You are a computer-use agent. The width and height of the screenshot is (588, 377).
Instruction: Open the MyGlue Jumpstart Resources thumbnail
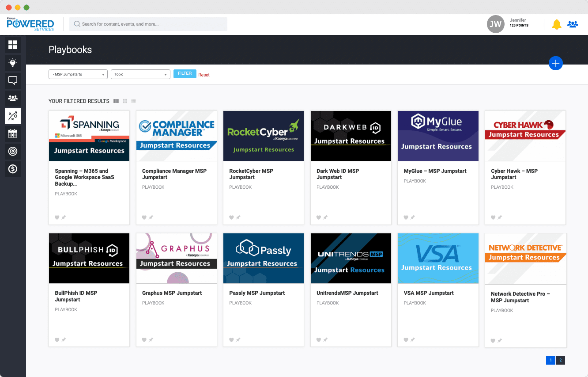[x=438, y=136]
